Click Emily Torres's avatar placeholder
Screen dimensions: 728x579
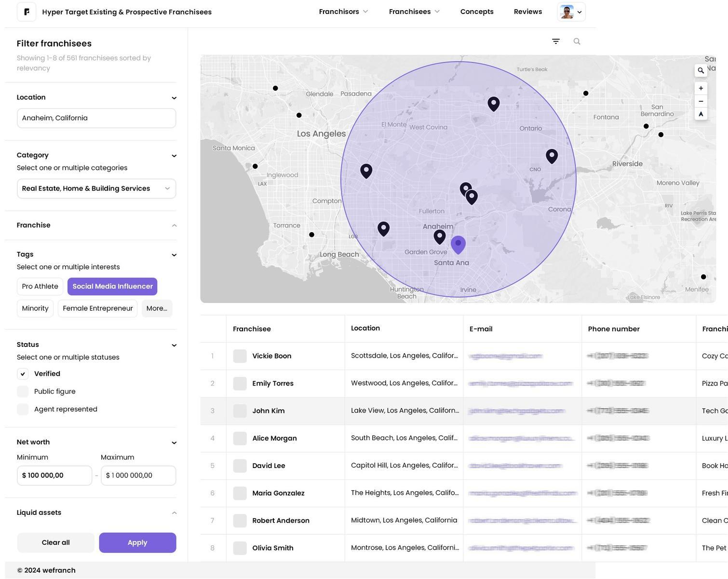point(240,384)
